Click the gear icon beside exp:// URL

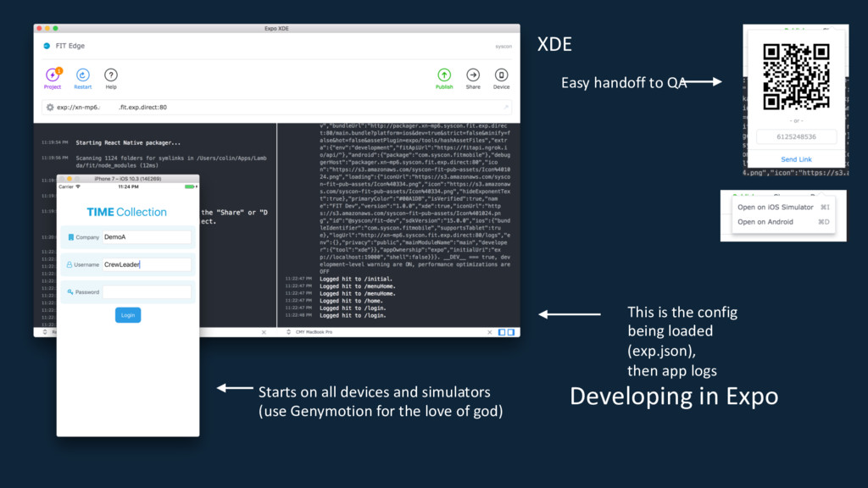[x=50, y=108]
